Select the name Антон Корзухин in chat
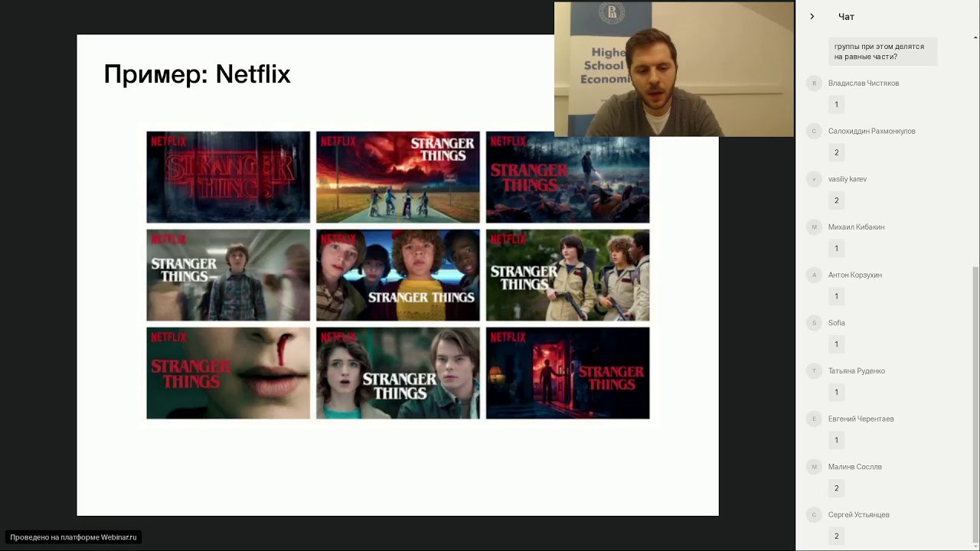980x551 pixels. click(x=855, y=275)
